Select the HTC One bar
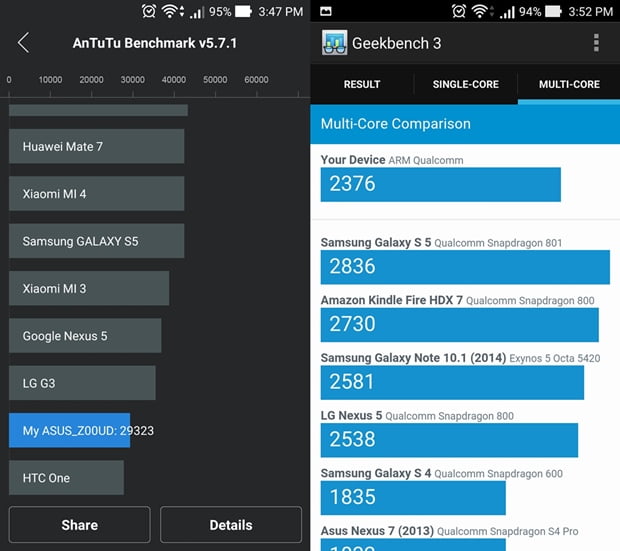The image size is (620, 551). point(66,478)
